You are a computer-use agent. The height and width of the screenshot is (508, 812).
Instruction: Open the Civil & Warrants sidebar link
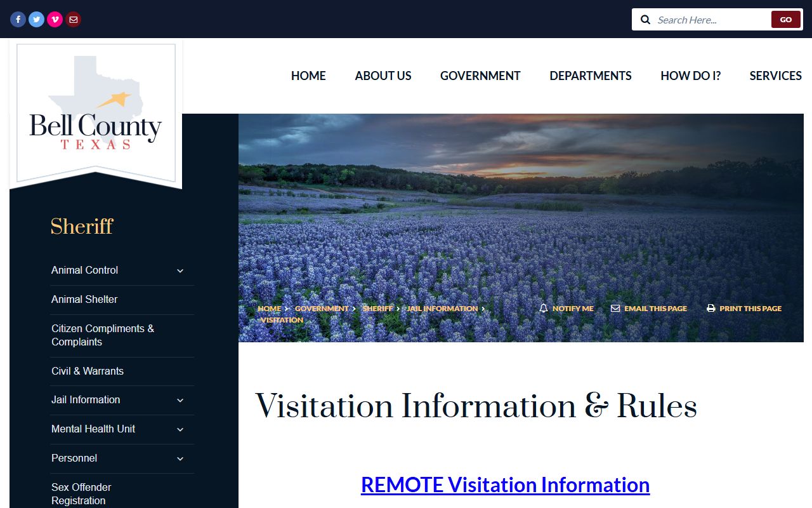tap(88, 371)
